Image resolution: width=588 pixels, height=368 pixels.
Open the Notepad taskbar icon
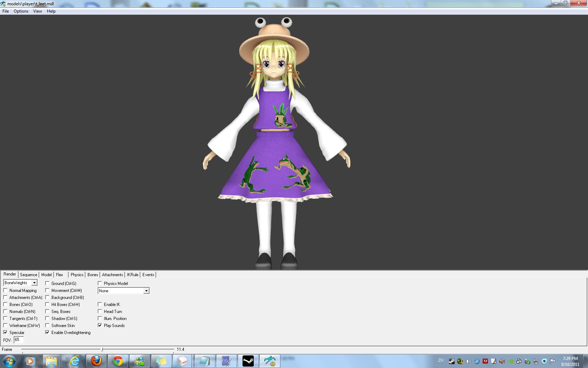204,361
